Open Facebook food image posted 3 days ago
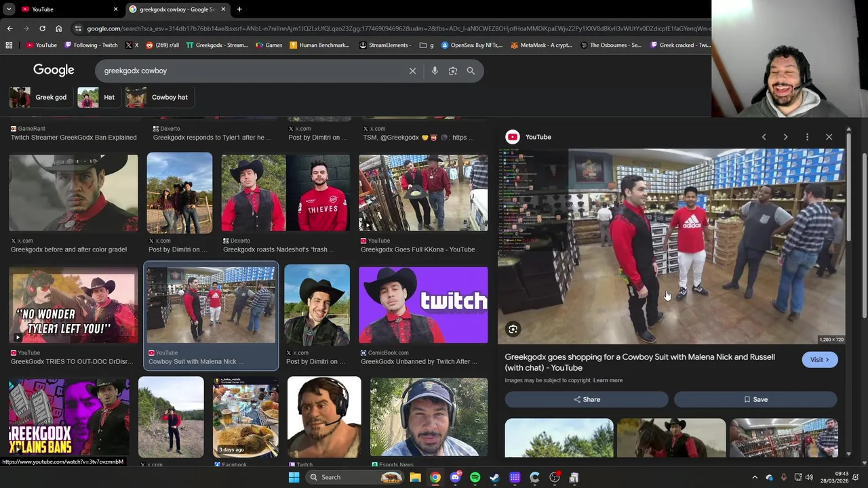 tap(245, 417)
